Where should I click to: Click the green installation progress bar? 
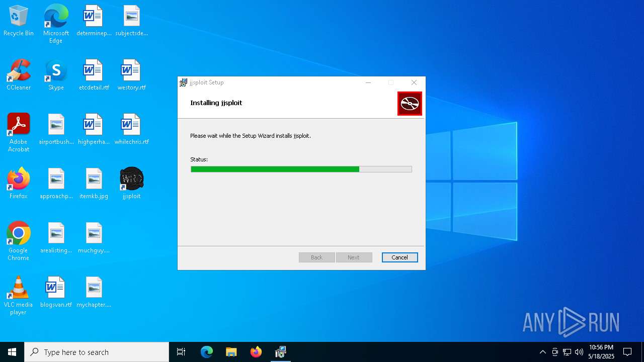[301, 169]
